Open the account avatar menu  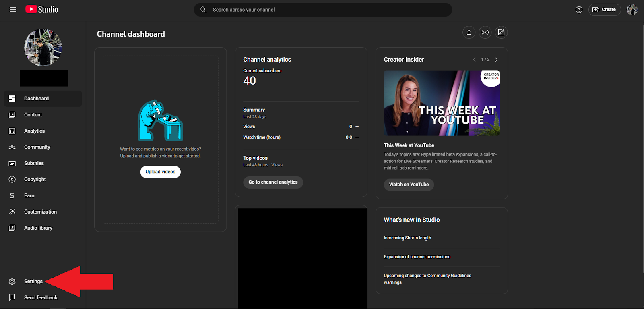(632, 10)
